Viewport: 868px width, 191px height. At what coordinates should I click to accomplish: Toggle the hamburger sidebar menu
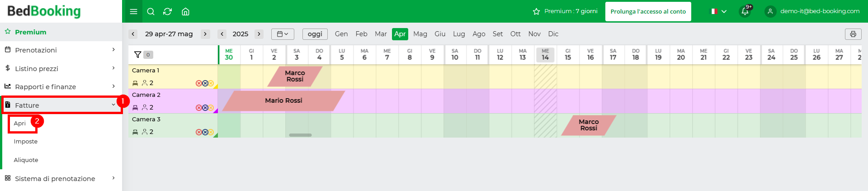point(133,11)
